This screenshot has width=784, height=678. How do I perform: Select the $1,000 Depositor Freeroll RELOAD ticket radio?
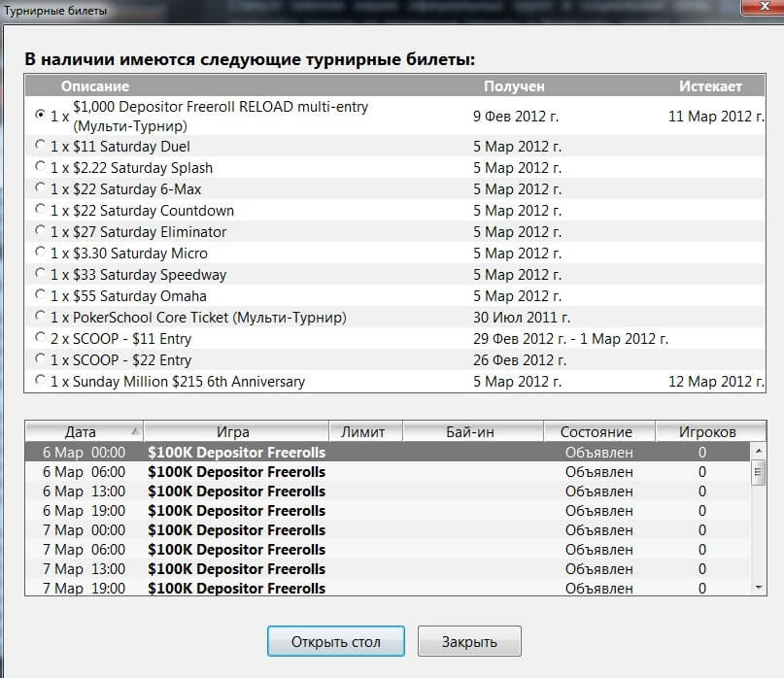coord(40,114)
